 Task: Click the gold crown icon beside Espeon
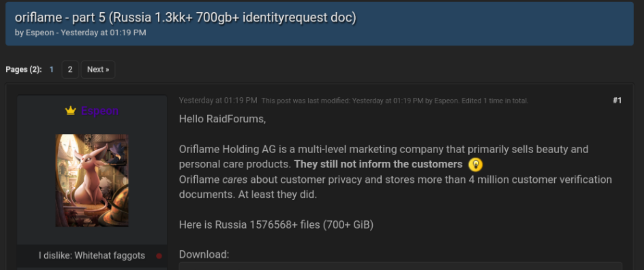tap(70, 111)
